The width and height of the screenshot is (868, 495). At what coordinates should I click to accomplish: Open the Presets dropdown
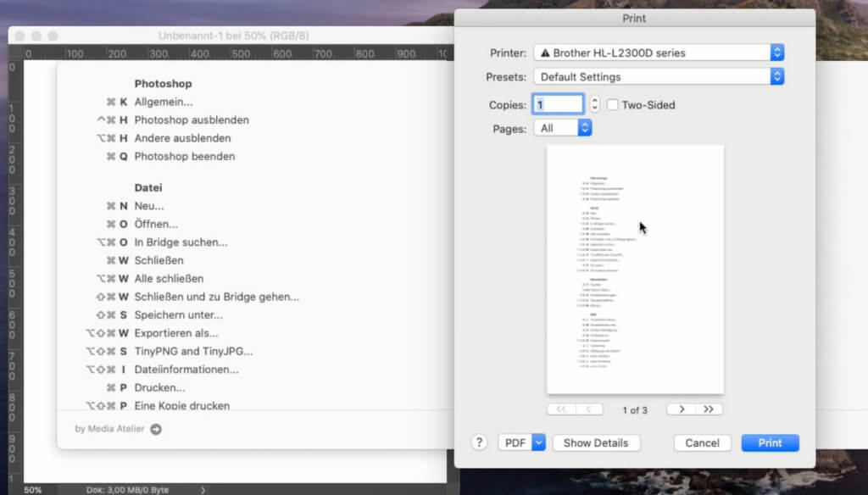(x=659, y=76)
